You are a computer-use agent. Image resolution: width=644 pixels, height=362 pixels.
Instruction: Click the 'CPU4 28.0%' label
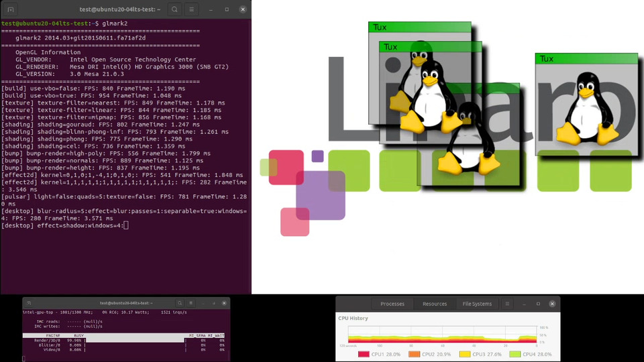coord(537,354)
